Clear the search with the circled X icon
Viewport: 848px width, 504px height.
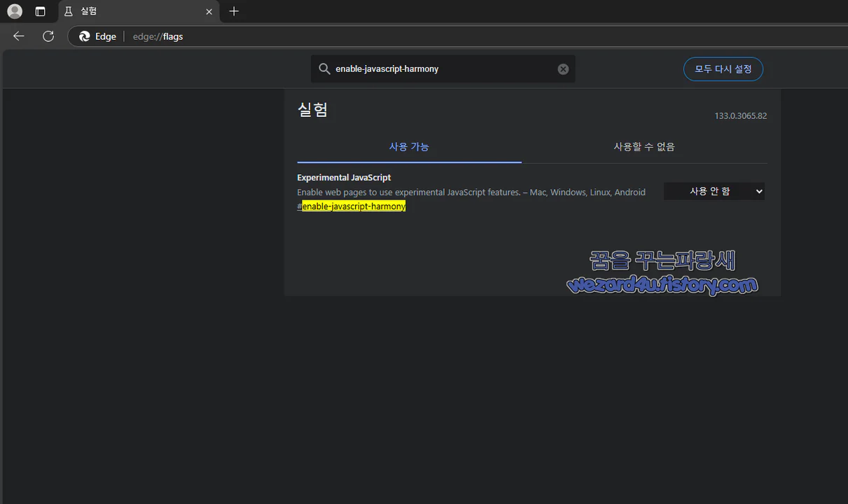click(563, 69)
